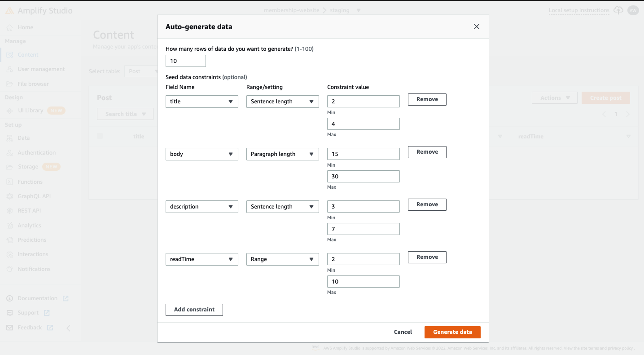Click the title Min value field
Image resolution: width=644 pixels, height=355 pixels.
[364, 102]
